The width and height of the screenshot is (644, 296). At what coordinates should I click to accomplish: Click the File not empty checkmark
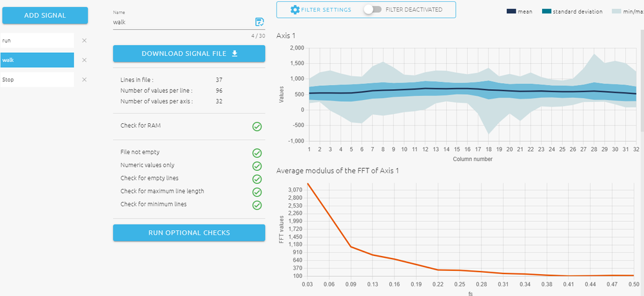click(x=257, y=153)
